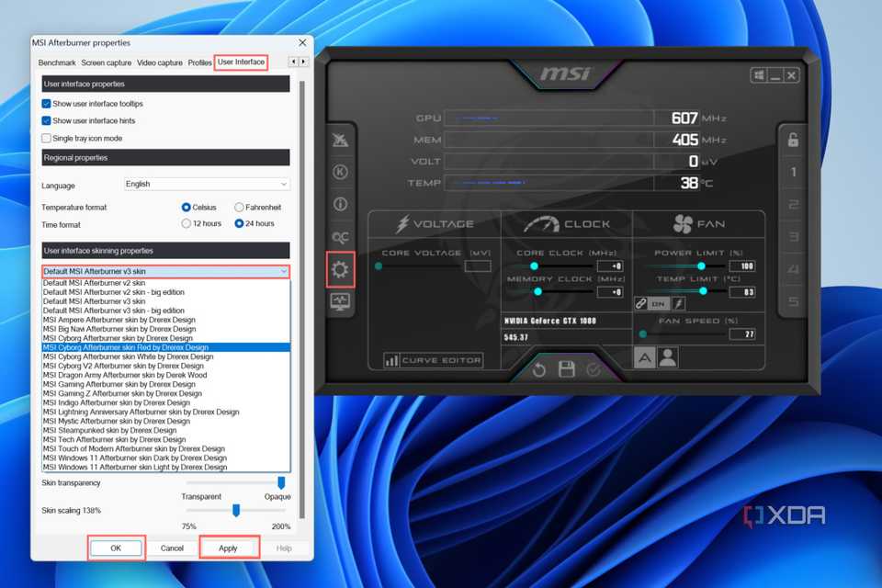This screenshot has width=882, height=588.
Task: Click the core clock +0 value field
Action: click(x=610, y=266)
